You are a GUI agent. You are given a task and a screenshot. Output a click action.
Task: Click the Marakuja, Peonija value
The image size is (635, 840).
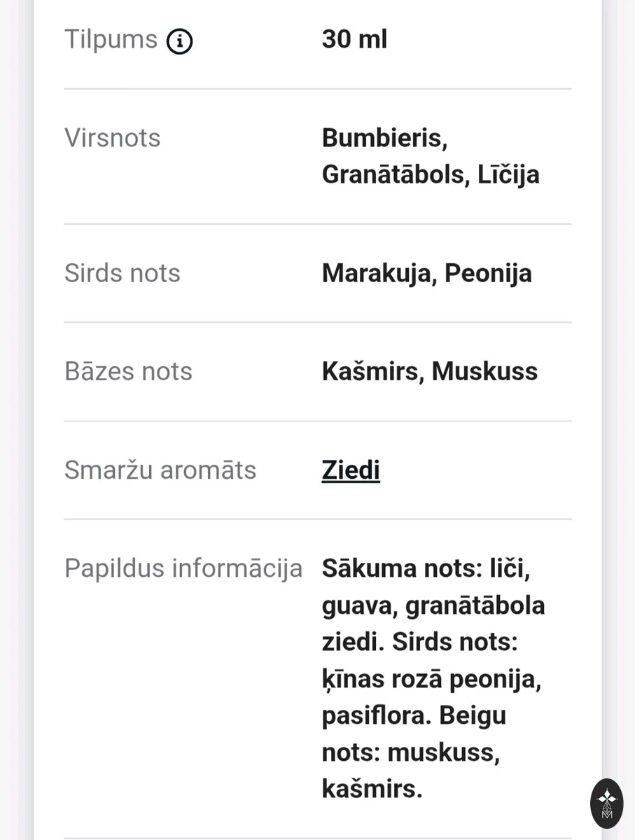[x=426, y=274]
